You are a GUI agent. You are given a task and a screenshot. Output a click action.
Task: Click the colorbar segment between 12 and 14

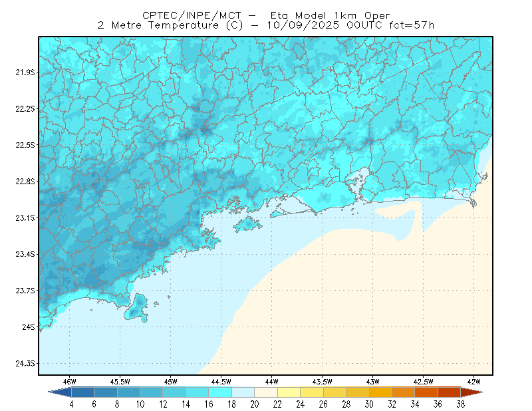click(174, 392)
